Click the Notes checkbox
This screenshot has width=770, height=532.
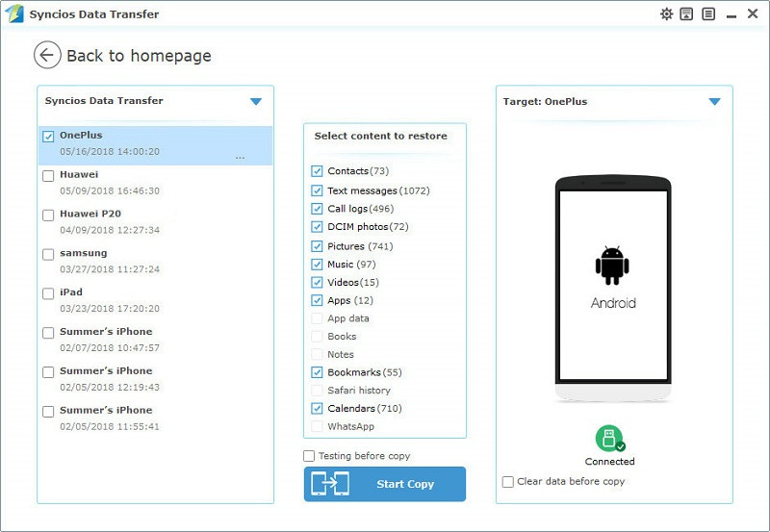coord(317,354)
